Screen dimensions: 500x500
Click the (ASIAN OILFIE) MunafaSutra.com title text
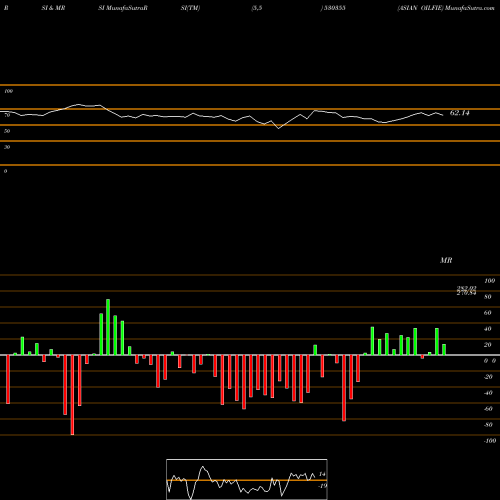tap(446, 8)
